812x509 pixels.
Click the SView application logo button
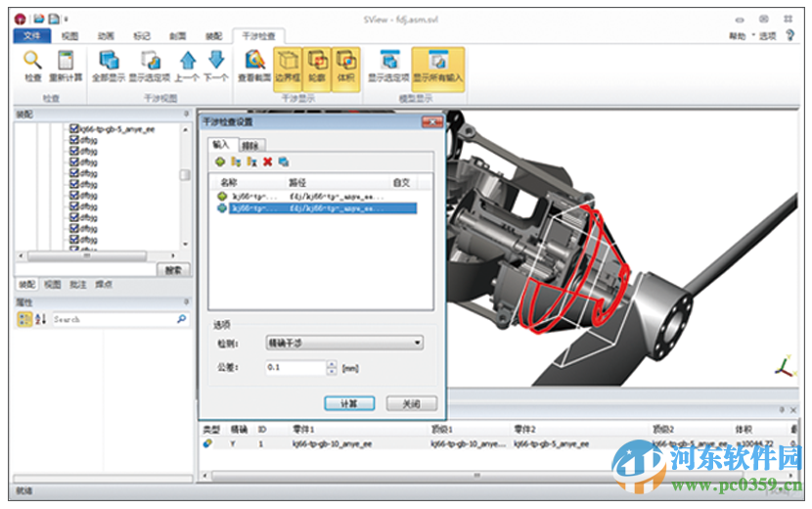20,20
